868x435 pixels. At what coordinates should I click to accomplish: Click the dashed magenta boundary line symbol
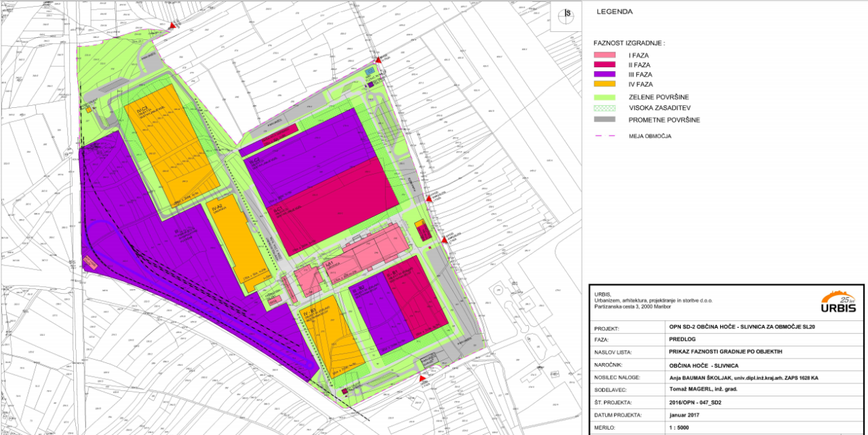604,135
